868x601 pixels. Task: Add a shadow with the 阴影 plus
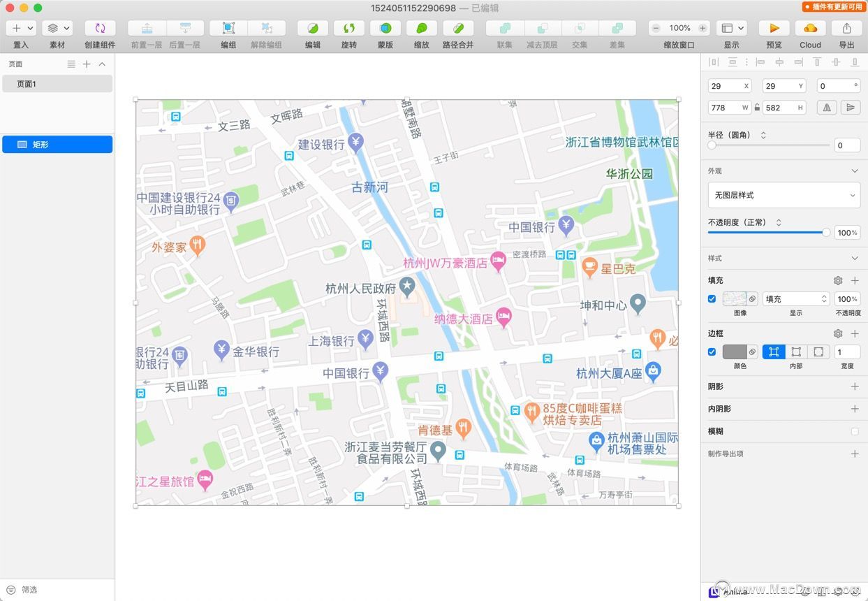855,386
